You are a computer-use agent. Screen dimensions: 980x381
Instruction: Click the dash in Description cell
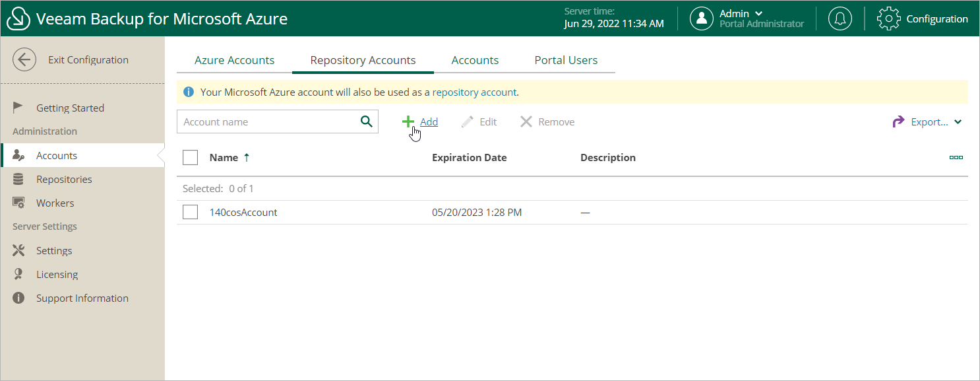[x=585, y=213]
